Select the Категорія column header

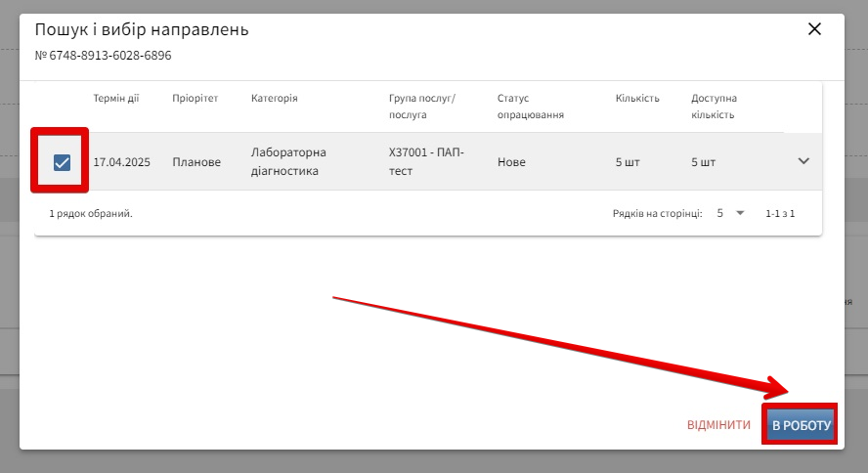274,99
